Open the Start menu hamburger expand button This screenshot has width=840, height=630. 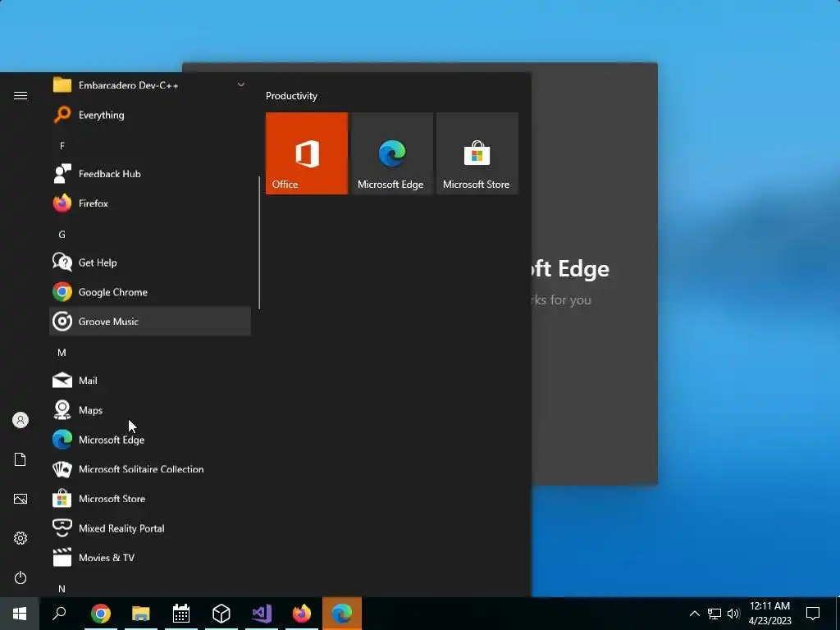click(x=21, y=95)
